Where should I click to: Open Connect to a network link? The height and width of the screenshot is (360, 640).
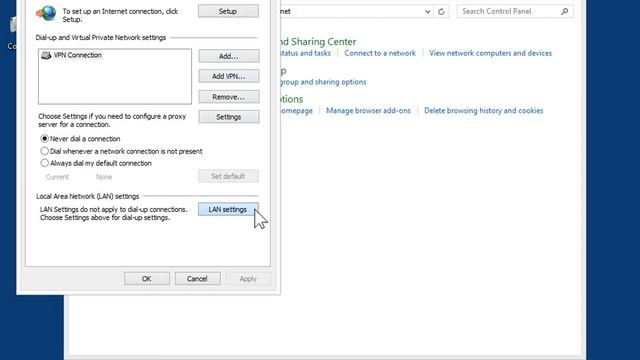click(380, 53)
